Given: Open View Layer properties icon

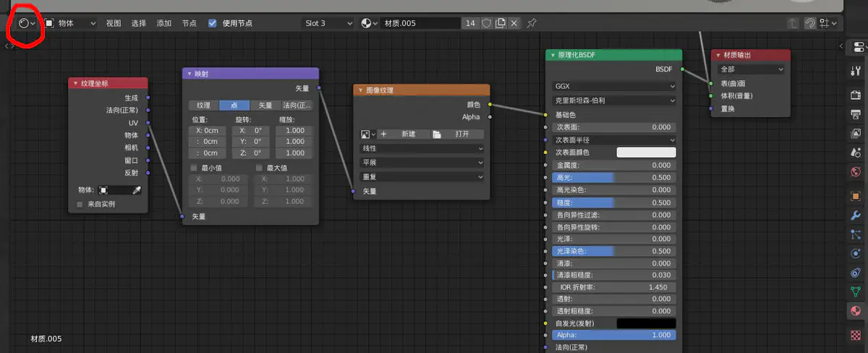Looking at the screenshot, I should coord(856,133).
